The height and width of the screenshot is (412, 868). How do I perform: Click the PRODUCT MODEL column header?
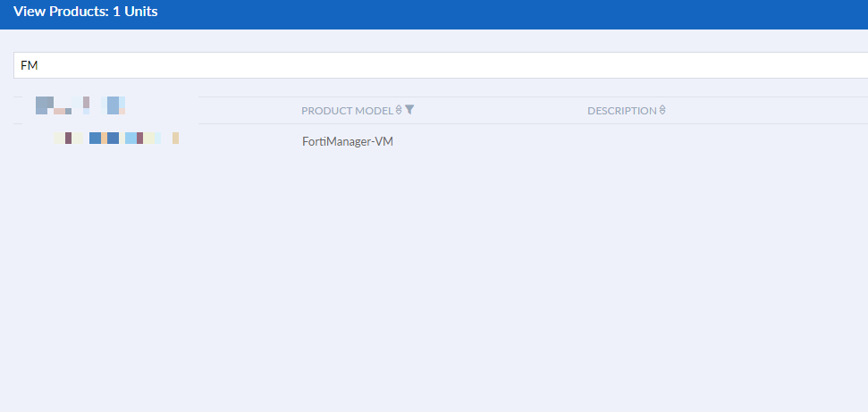[347, 111]
